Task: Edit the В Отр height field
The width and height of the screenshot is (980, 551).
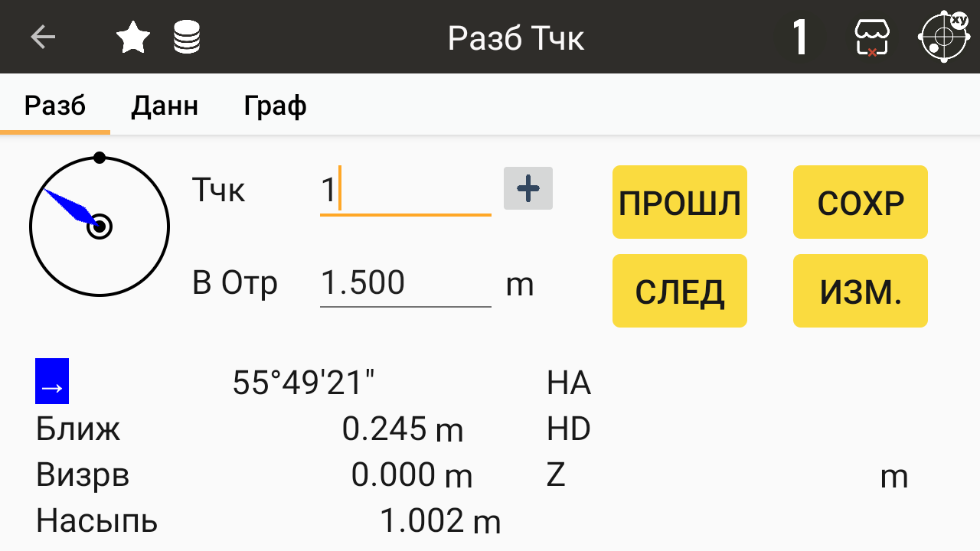Action: [405, 283]
